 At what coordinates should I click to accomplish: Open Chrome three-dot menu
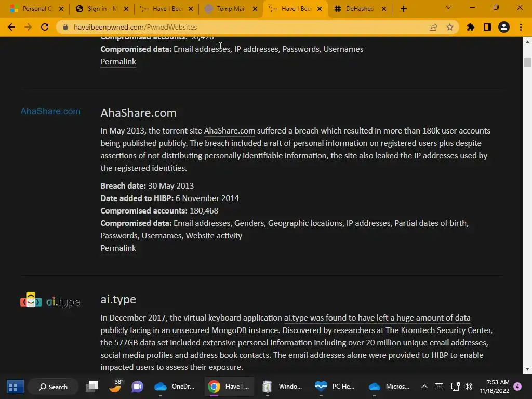coord(521,27)
